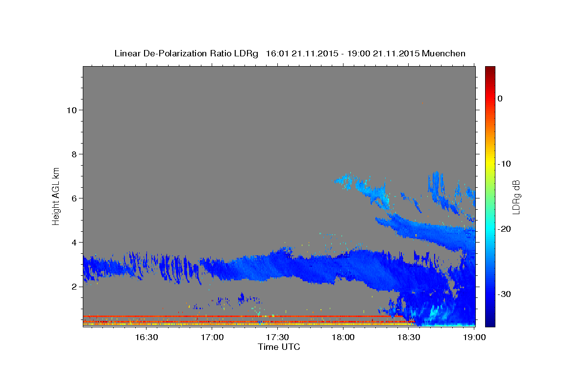
Task: Click the dark red top of colorbar
Action: coord(490,71)
